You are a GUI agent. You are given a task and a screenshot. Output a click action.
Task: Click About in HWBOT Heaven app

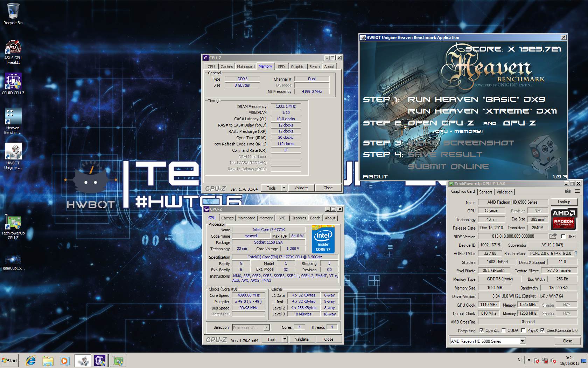tap(375, 177)
